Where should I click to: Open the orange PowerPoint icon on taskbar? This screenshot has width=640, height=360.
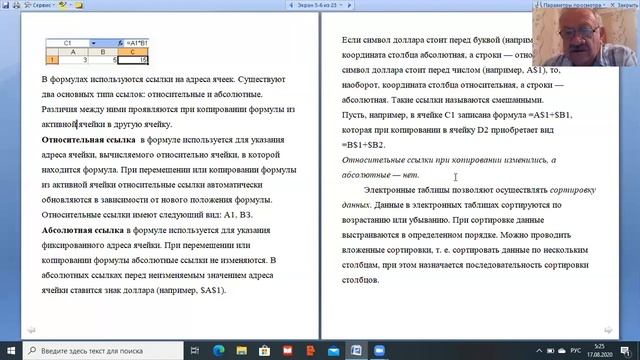point(311,351)
